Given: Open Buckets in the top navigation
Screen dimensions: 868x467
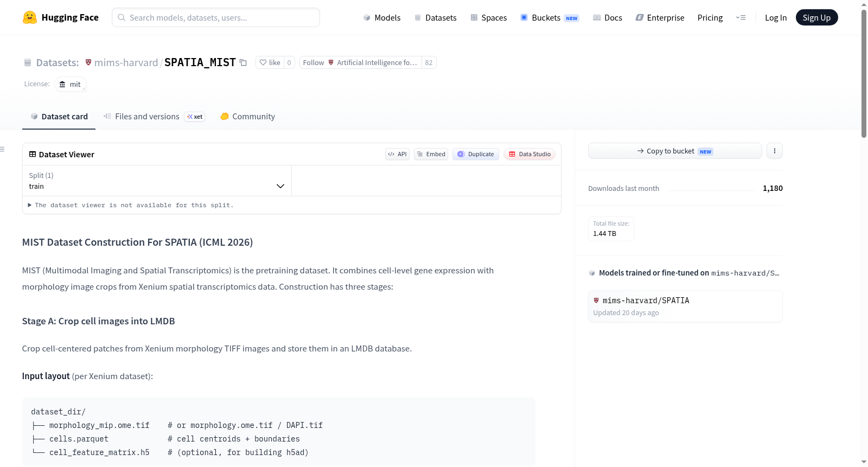Looking at the screenshot, I should [550, 18].
